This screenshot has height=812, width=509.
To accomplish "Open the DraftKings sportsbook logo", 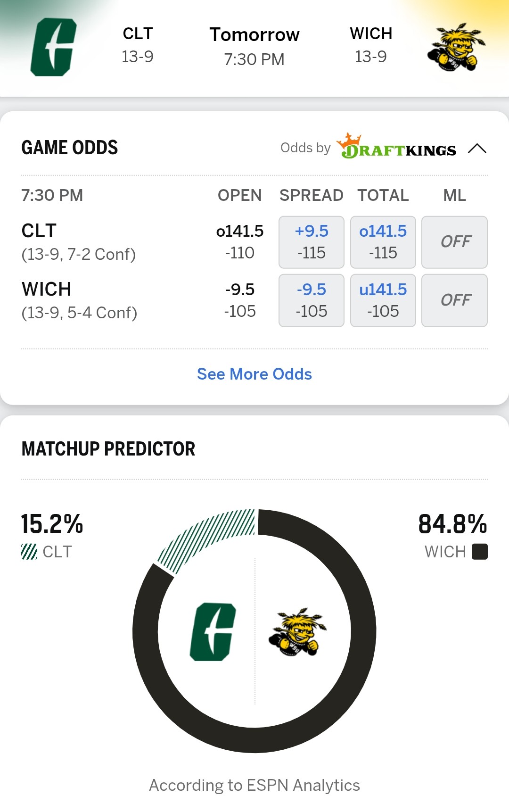I will [396, 147].
